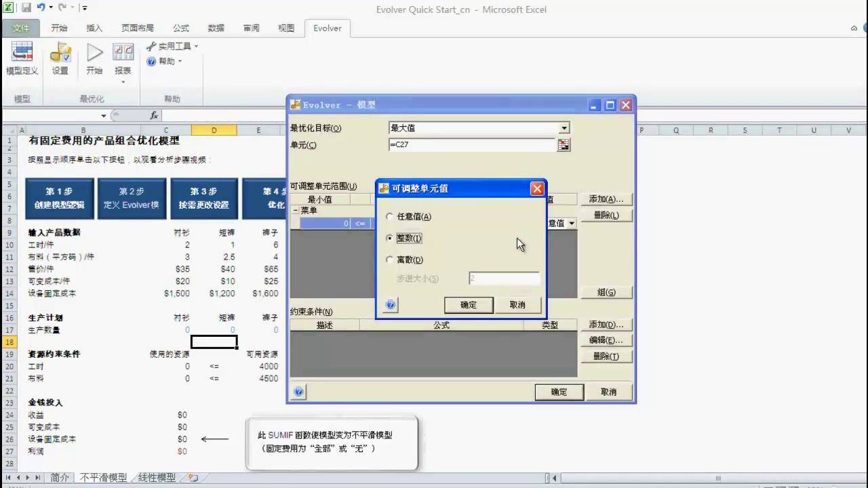Image resolution: width=868 pixels, height=488 pixels.
Task: Click the fx insert function icon
Action: point(154,115)
